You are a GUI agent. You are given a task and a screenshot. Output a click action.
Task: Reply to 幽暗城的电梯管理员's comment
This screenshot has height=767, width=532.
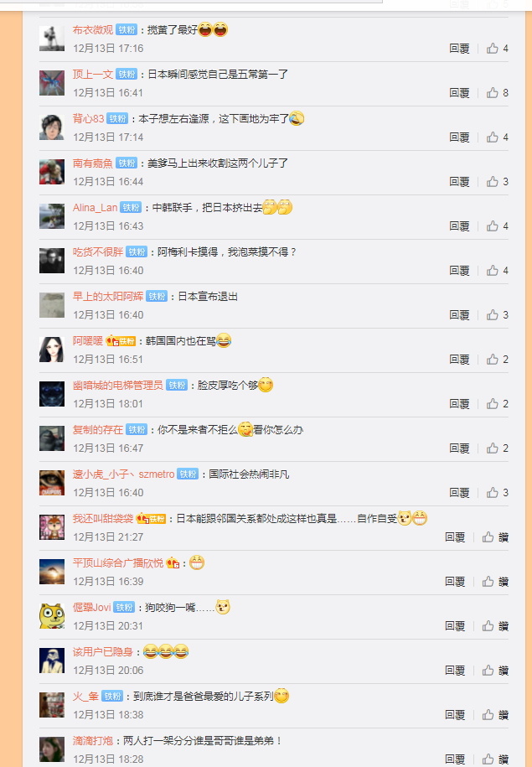(x=459, y=404)
